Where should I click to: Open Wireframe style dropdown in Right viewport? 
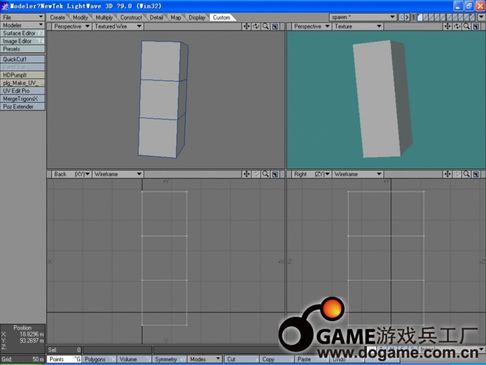[358, 174]
